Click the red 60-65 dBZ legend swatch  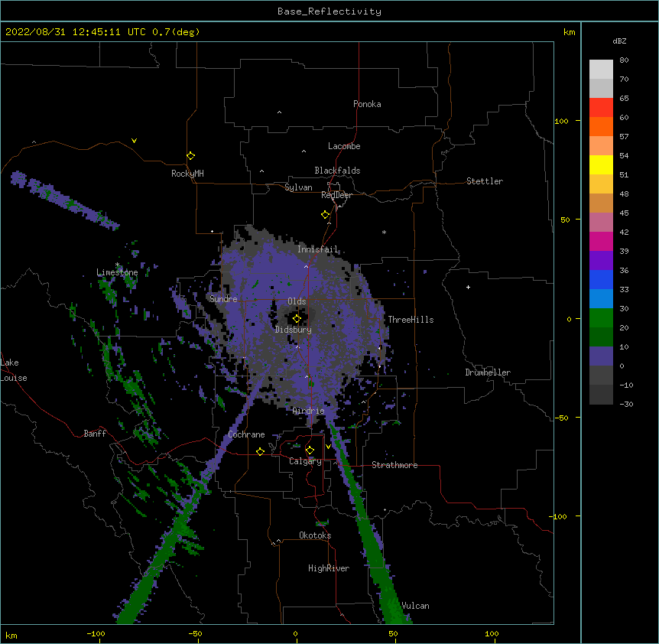click(601, 108)
